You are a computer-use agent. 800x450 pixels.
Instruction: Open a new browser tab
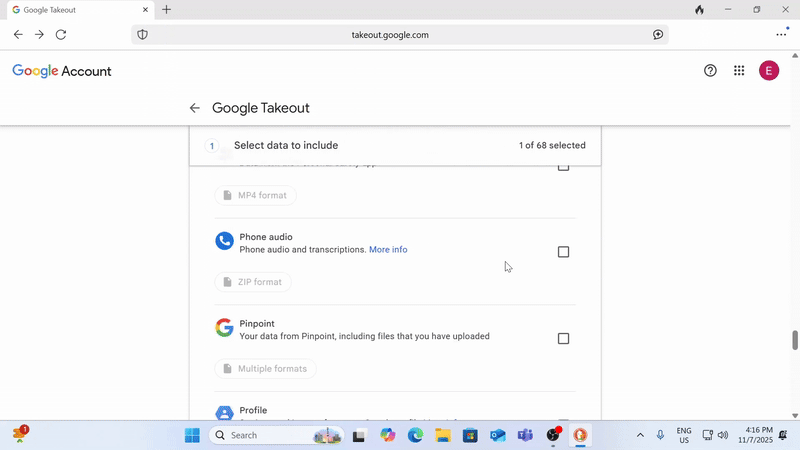[166, 10]
